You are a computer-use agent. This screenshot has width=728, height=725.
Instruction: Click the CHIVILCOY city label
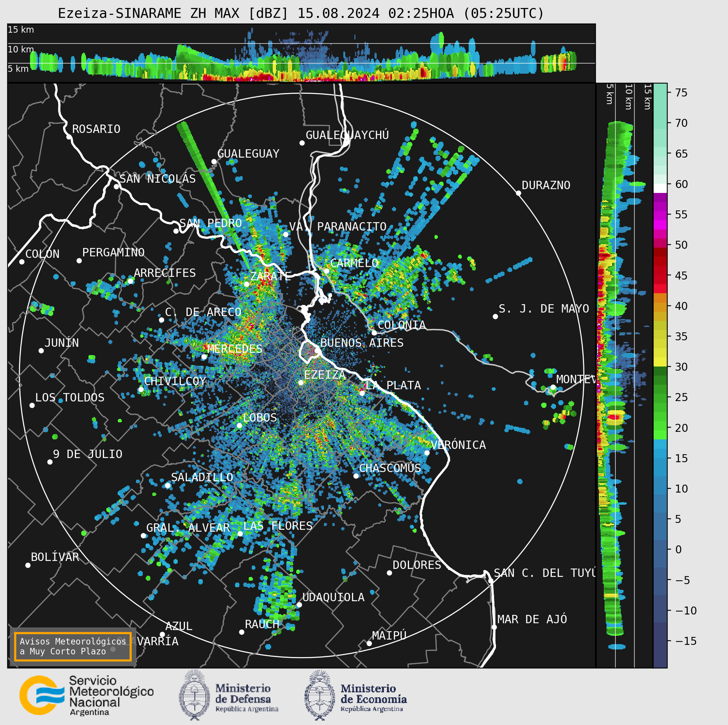click(175, 381)
